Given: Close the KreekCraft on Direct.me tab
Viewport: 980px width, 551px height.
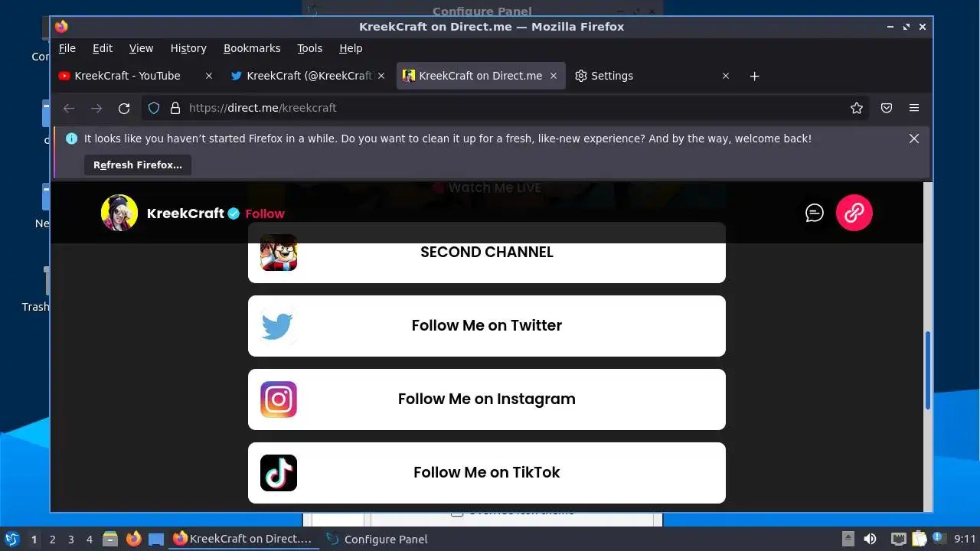Looking at the screenshot, I should click(x=554, y=76).
